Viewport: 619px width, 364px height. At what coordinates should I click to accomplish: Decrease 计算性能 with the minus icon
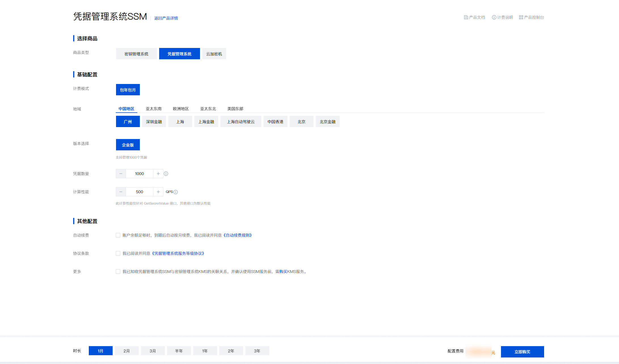point(121,192)
